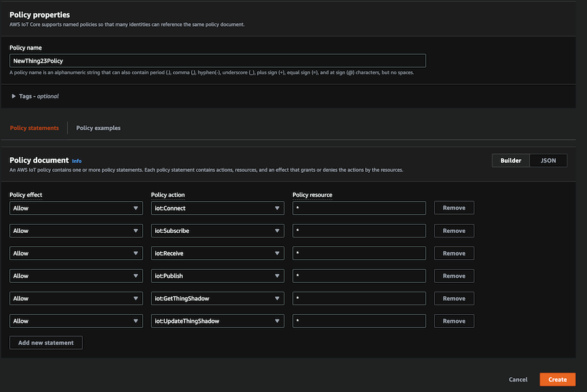Select the Builder editor mode
The height and width of the screenshot is (392, 587).
(511, 160)
